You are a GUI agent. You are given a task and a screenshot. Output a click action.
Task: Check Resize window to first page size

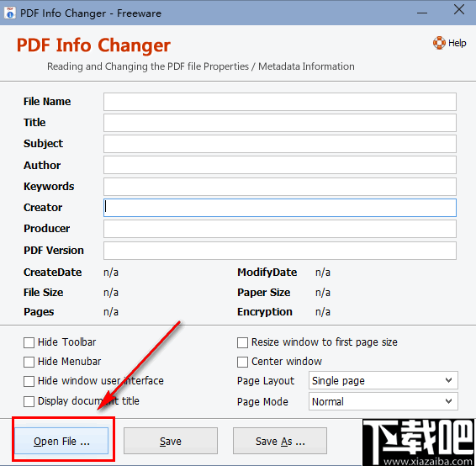pyautogui.click(x=242, y=342)
